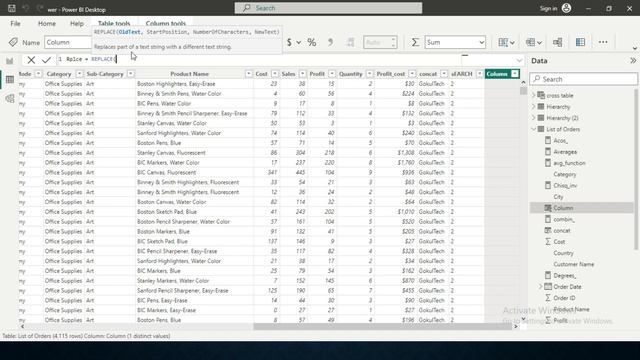Expand the Hierarchy (2) table node
The width and height of the screenshot is (640, 360).
pyautogui.click(x=533, y=118)
